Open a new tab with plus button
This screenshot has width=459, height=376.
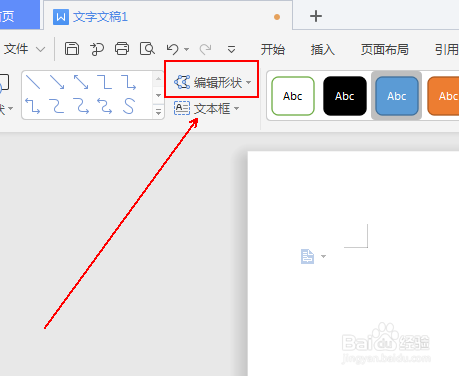[x=316, y=16]
